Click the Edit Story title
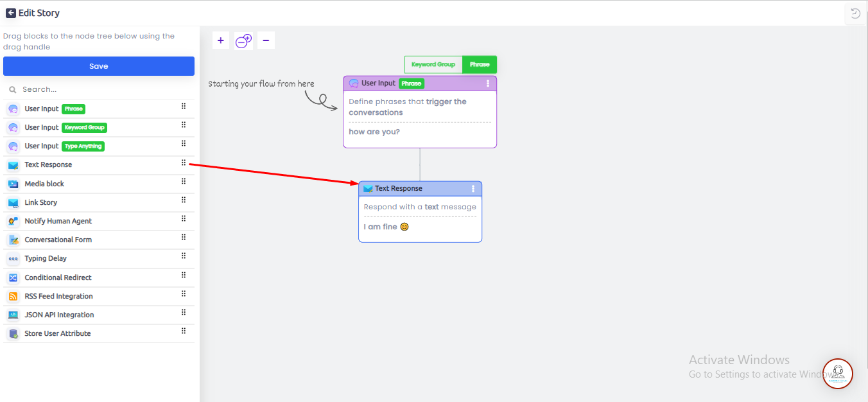868x402 pixels. 39,13
